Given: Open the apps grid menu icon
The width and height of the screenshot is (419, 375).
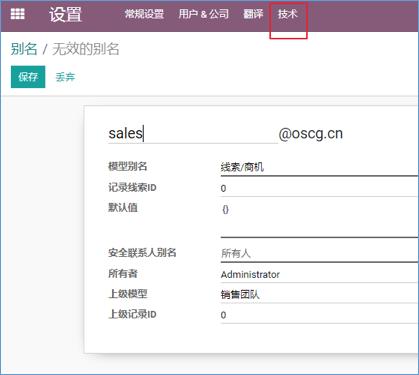Looking at the screenshot, I should (18, 14).
